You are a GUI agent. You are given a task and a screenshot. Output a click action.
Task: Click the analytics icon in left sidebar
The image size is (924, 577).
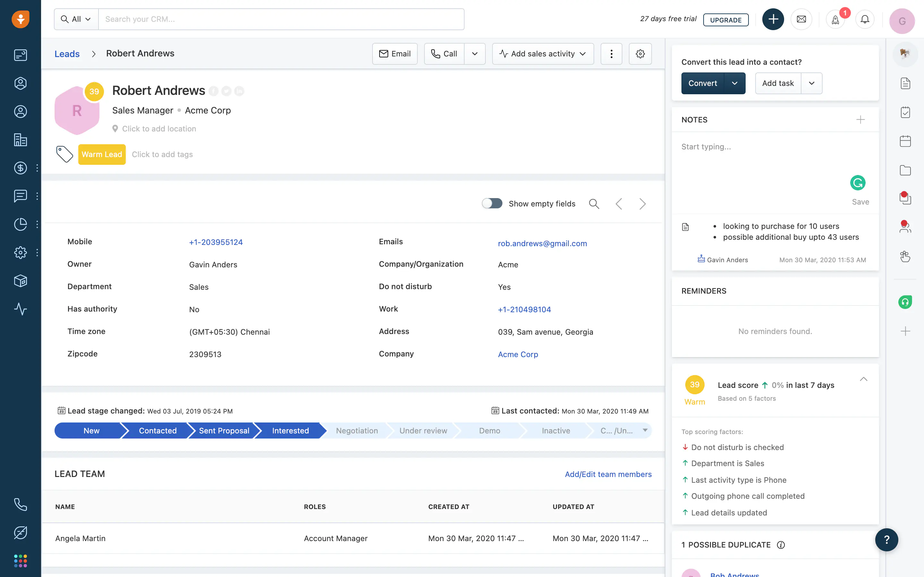pos(20,224)
